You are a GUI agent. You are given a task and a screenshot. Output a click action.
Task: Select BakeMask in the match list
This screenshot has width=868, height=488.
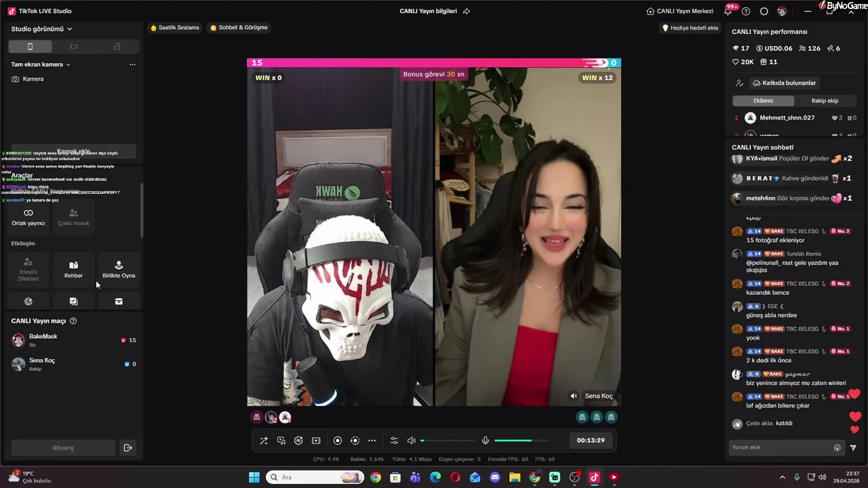[73, 340]
